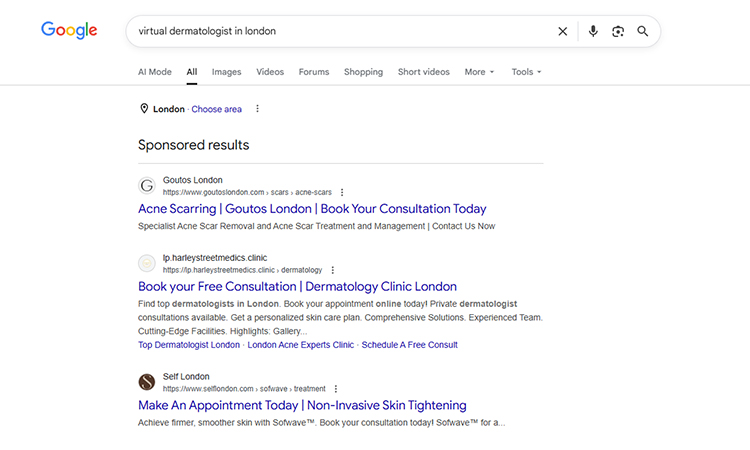Click the Self London S favicon
750x450 pixels.
[147, 382]
